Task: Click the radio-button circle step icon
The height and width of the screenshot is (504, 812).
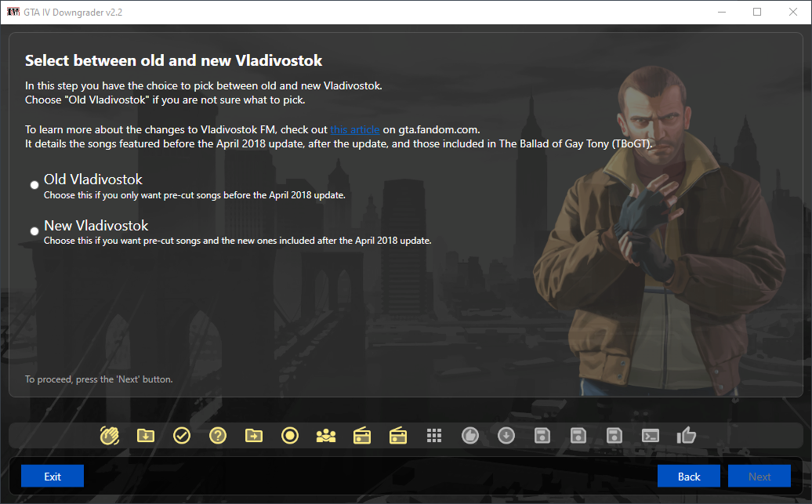Action: coord(290,436)
